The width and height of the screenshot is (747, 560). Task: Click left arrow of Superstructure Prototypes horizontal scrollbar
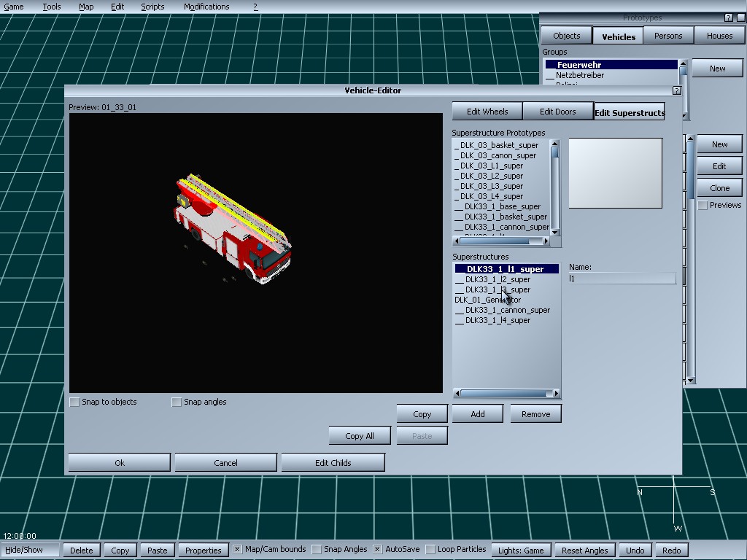457,241
